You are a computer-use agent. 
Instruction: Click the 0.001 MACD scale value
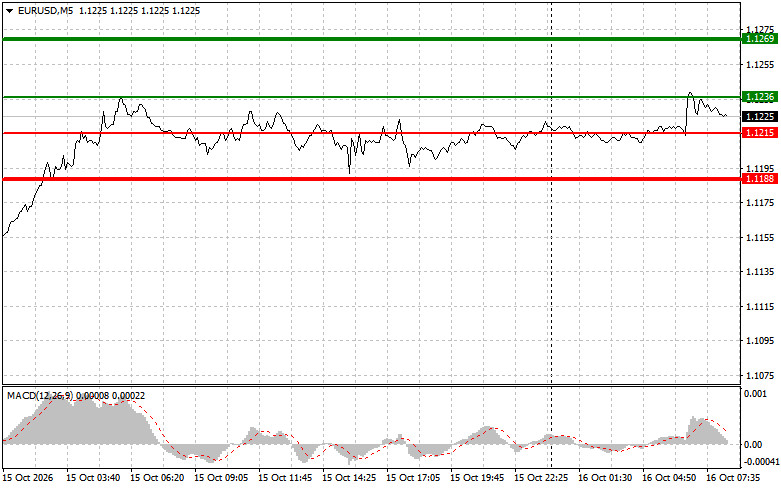pos(755,394)
